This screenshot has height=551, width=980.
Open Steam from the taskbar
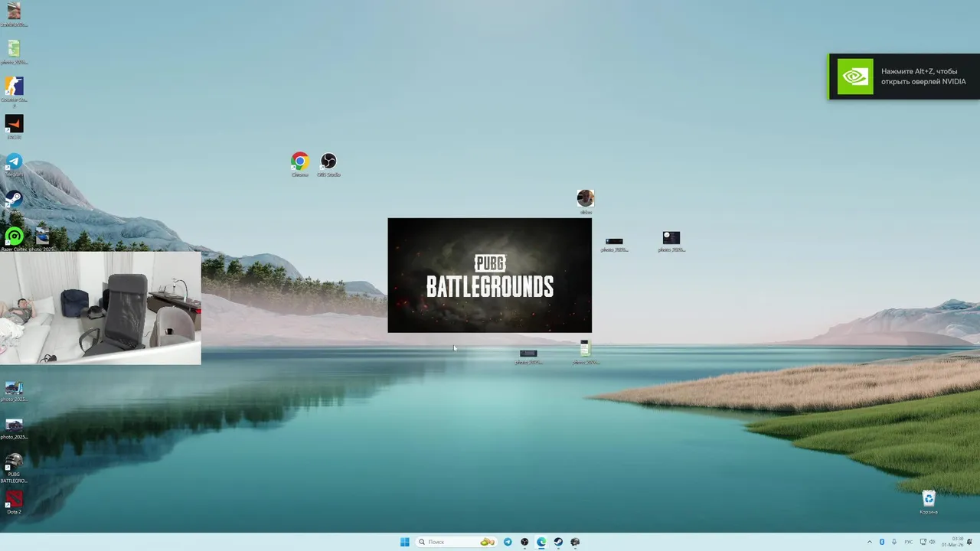click(x=558, y=542)
